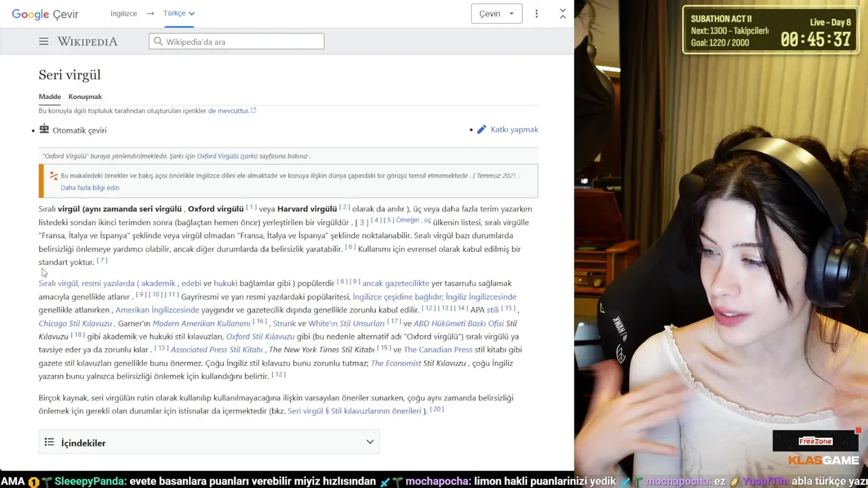The image size is (868, 488).
Task: Click the external link icon beside de mevcuttur
Action: [253, 110]
